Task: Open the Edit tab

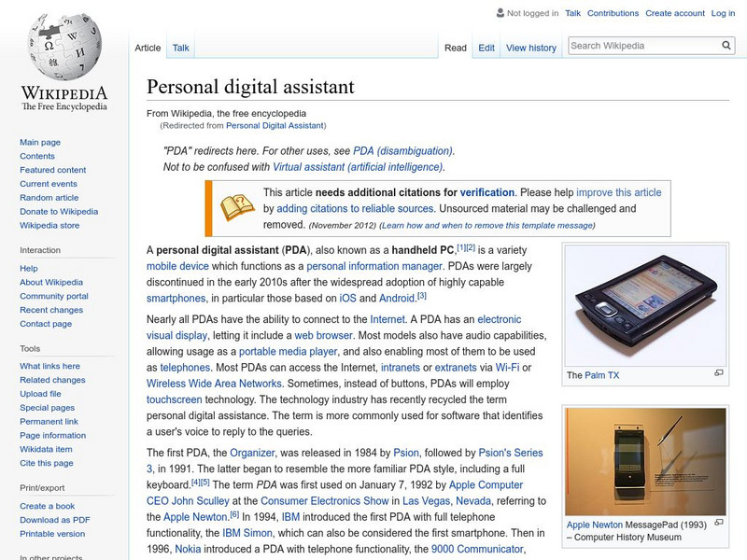Action: tap(486, 48)
